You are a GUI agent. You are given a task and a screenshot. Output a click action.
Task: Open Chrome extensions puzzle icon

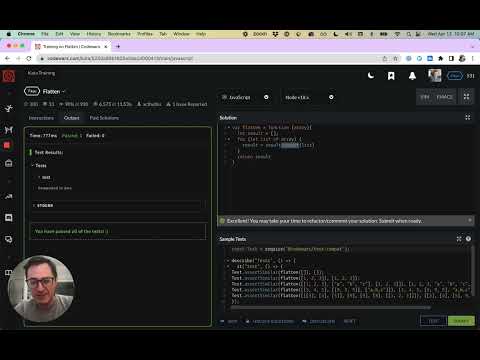[441, 58]
